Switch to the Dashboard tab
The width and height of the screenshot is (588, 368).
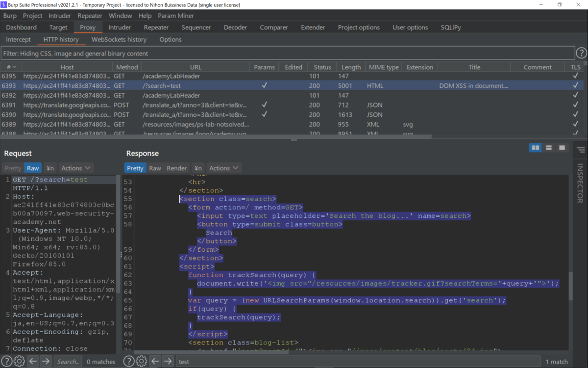(22, 27)
